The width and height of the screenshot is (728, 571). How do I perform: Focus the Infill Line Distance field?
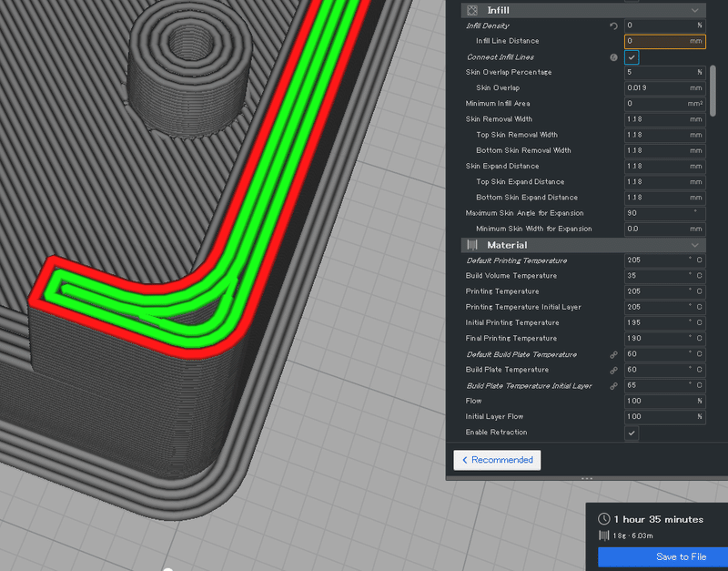(665, 41)
